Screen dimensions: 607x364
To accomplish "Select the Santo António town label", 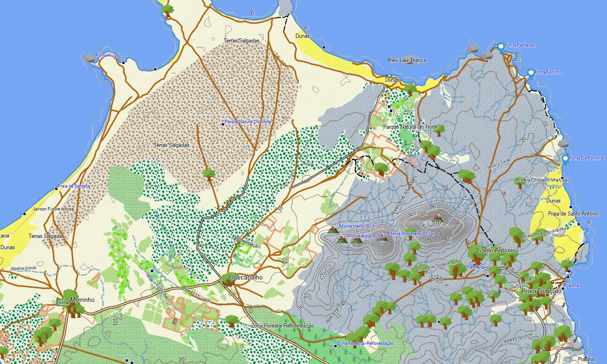I will tap(497, 250).
